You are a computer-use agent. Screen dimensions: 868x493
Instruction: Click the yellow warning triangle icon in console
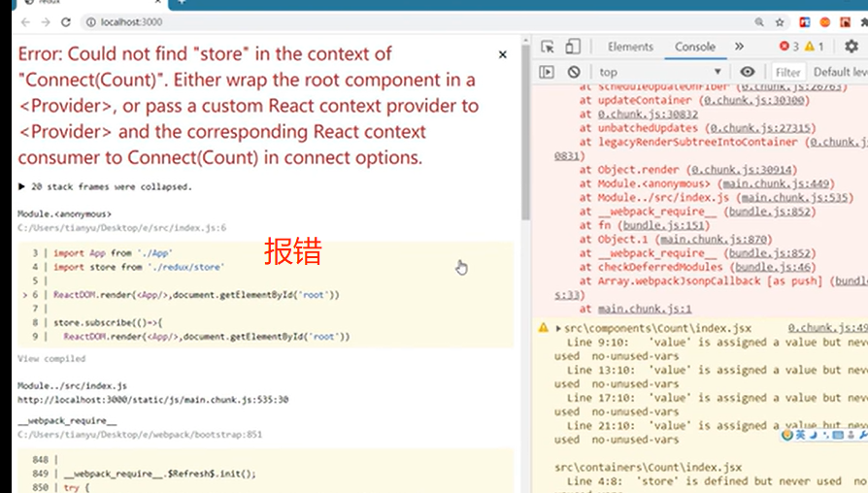544,328
